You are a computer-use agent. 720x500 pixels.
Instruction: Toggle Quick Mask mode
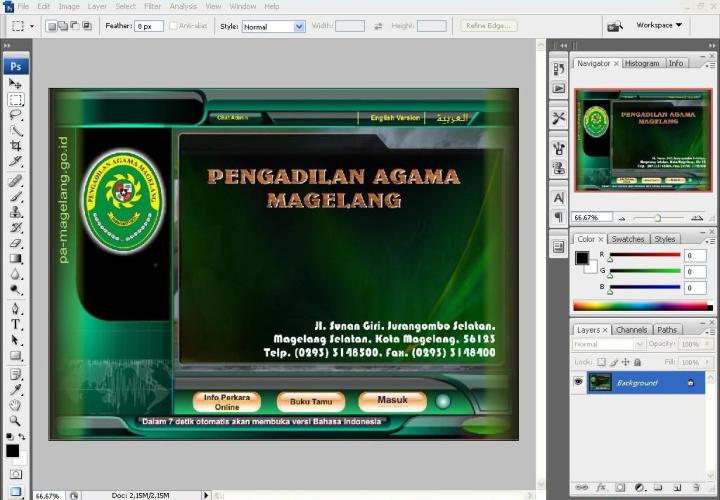(15, 474)
